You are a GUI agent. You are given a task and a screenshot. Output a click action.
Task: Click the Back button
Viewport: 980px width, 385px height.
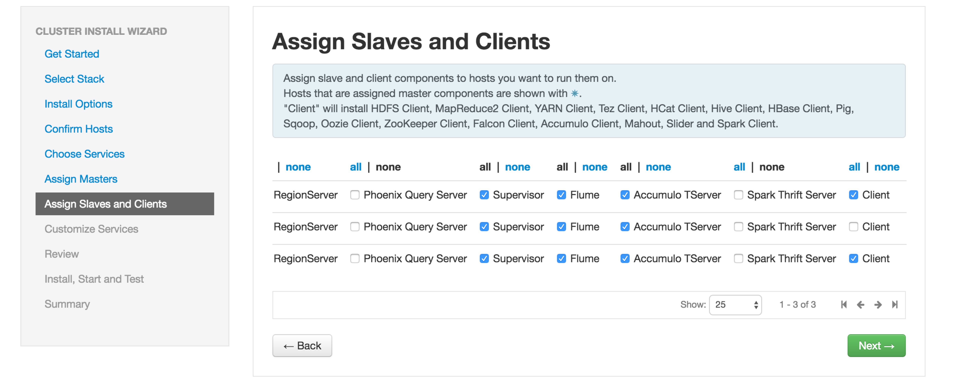(302, 346)
